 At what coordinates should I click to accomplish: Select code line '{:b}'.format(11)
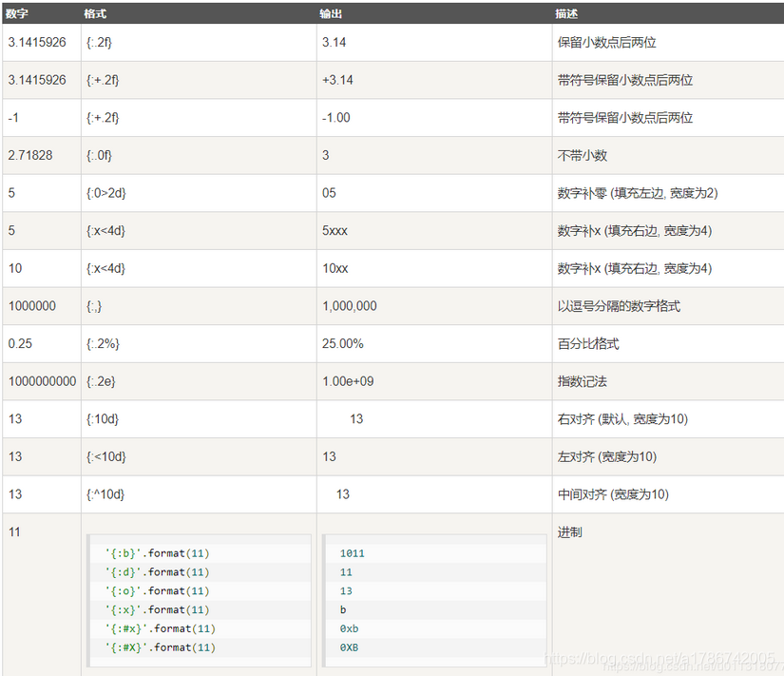pos(157,553)
